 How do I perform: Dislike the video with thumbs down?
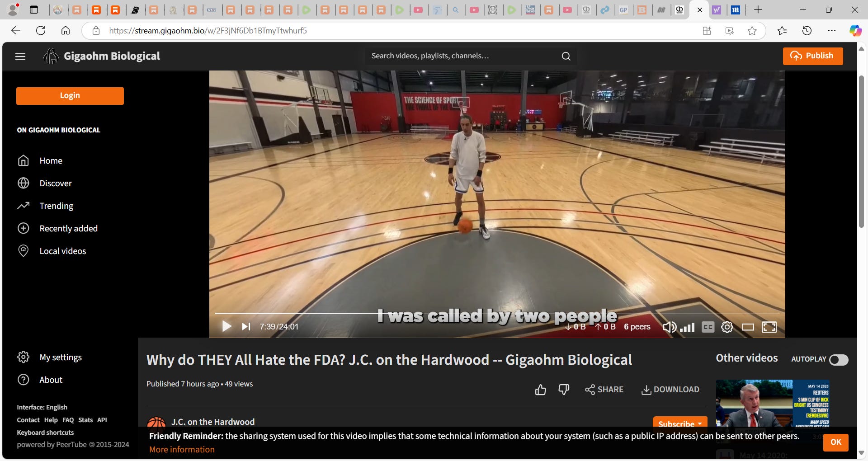[x=564, y=390]
